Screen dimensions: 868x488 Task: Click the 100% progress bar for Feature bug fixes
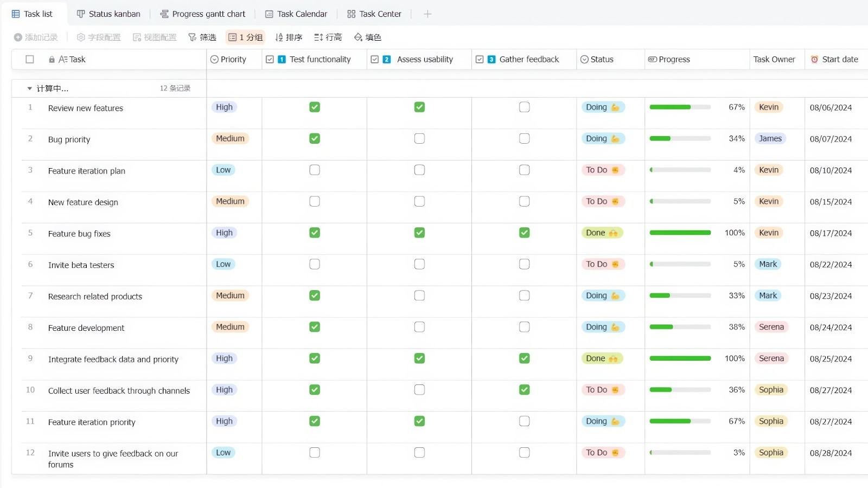click(680, 233)
